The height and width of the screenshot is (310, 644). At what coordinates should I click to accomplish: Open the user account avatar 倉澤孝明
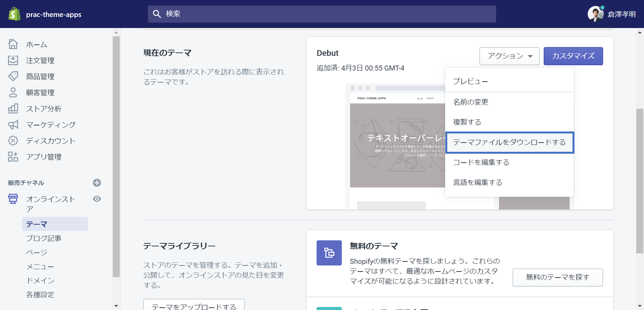tap(595, 14)
